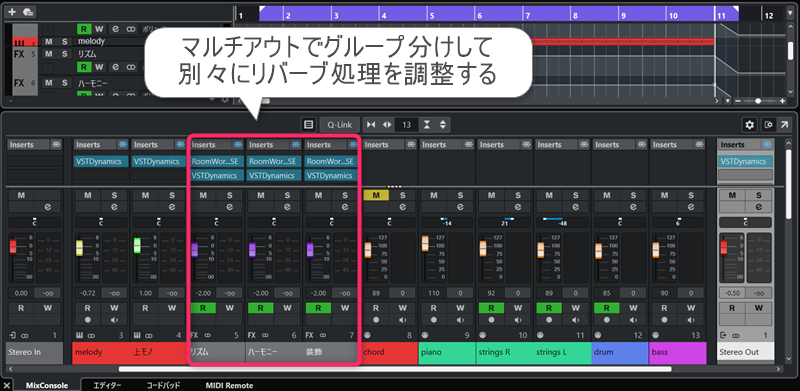Click the FX link icon on ハーモニー channel
800x391 pixels.
point(265,335)
